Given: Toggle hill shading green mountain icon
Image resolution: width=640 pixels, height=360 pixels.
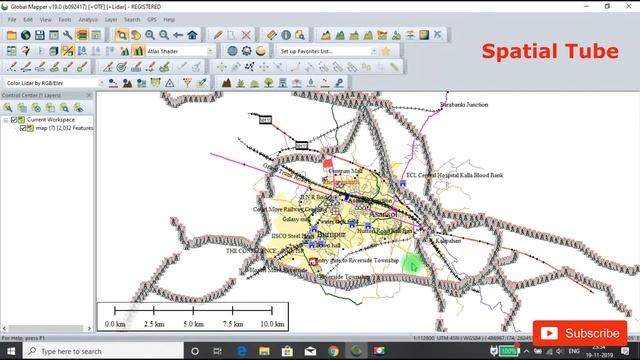Looking at the screenshot, I should click(138, 51).
